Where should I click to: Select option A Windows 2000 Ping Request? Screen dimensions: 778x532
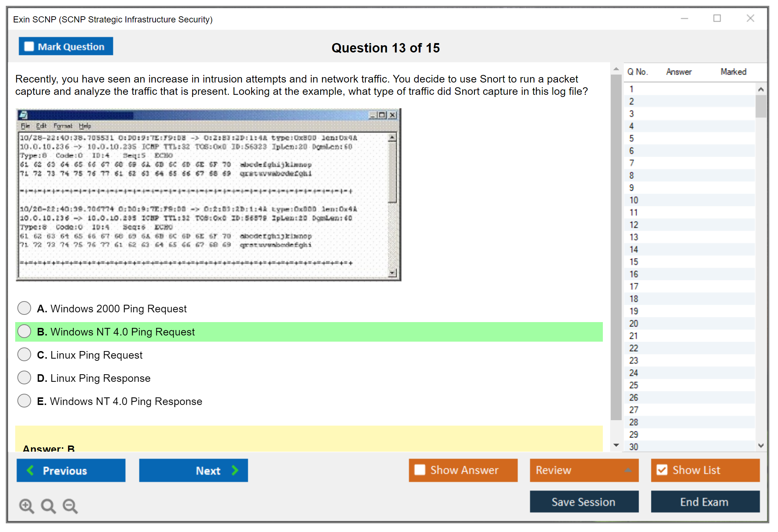24,308
